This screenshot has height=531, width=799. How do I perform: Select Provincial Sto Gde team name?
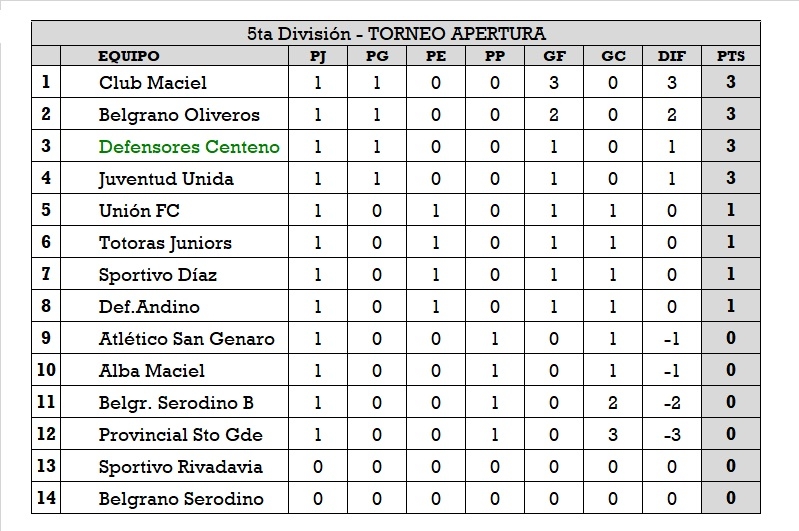[x=180, y=435]
